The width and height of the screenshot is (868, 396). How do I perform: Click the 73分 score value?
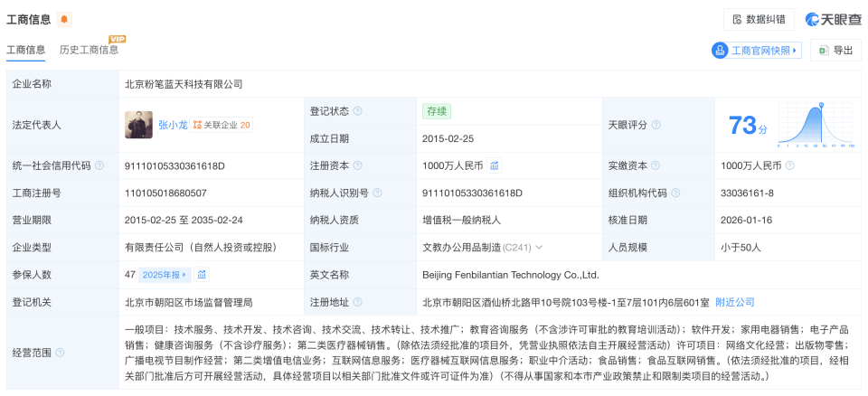pos(749,125)
